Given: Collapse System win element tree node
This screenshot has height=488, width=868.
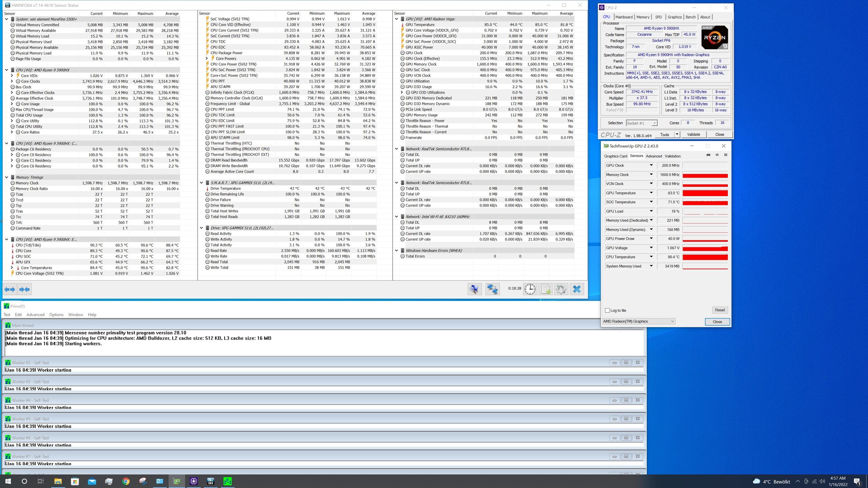Looking at the screenshot, I should (6, 19).
